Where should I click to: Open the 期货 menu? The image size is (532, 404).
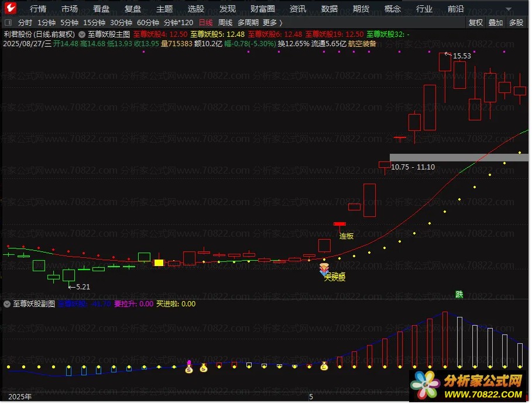coord(361,9)
